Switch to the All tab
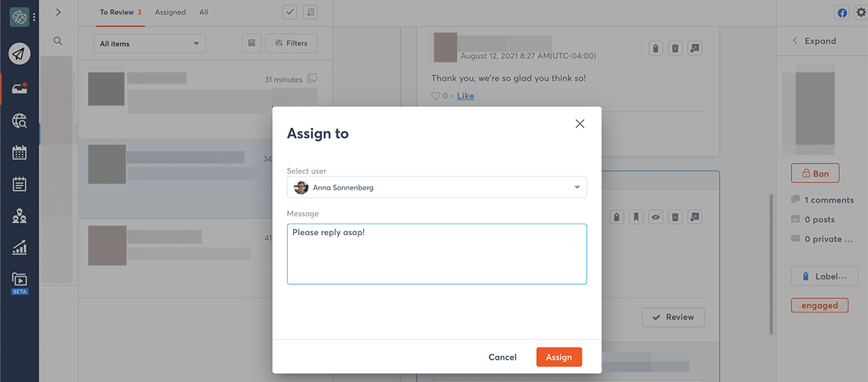The width and height of the screenshot is (868, 382). (x=204, y=12)
